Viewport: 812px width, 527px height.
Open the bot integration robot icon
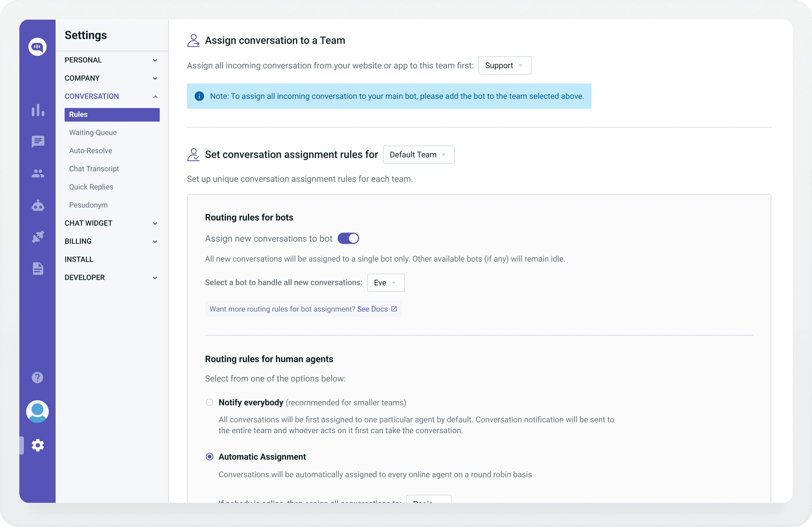coord(38,205)
